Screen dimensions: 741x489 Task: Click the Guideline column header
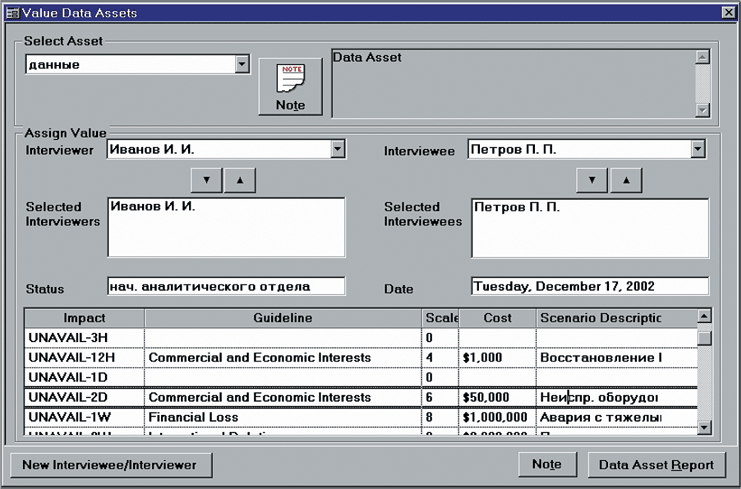point(283,318)
